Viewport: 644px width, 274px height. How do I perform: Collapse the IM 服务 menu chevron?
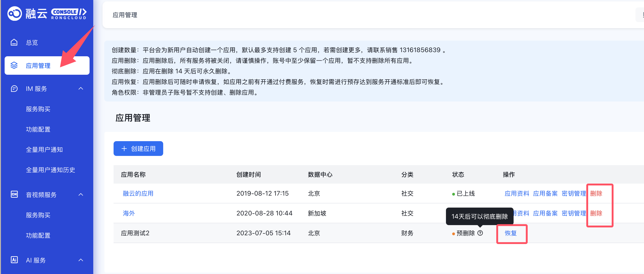tap(81, 89)
